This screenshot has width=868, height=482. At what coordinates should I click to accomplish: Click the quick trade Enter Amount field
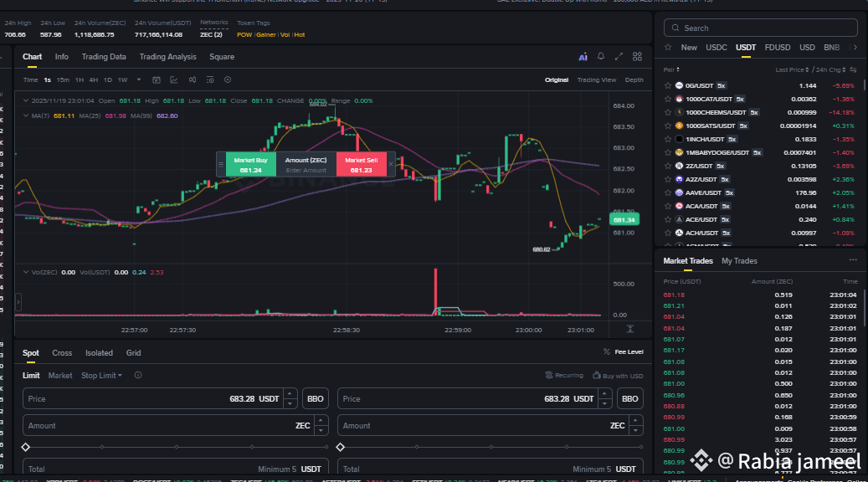[x=306, y=171]
